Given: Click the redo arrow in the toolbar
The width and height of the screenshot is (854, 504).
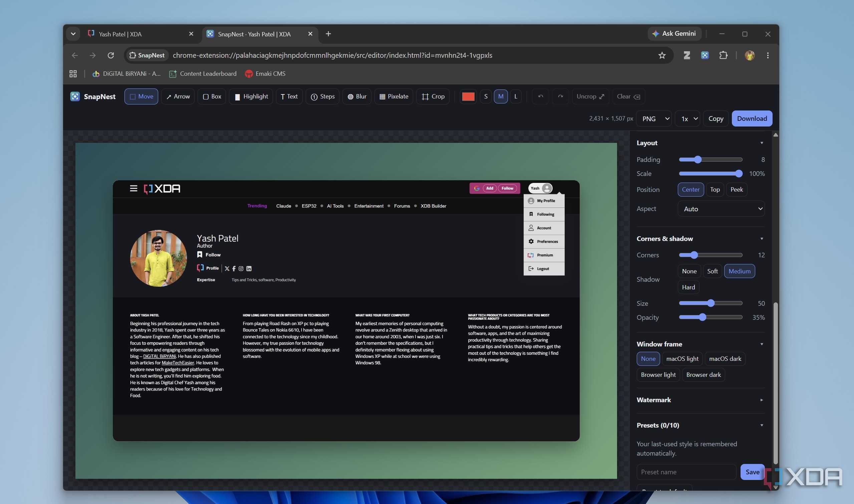Looking at the screenshot, I should click(x=560, y=96).
